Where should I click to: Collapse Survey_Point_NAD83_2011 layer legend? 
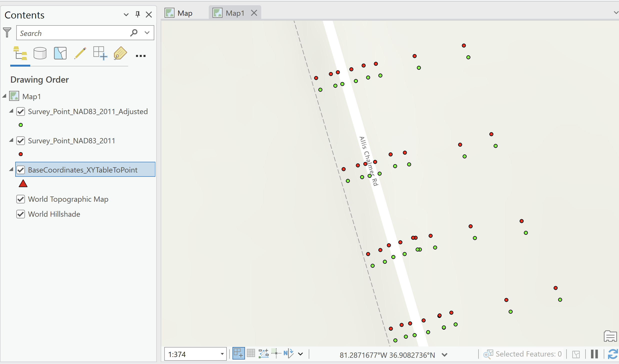[11, 140]
